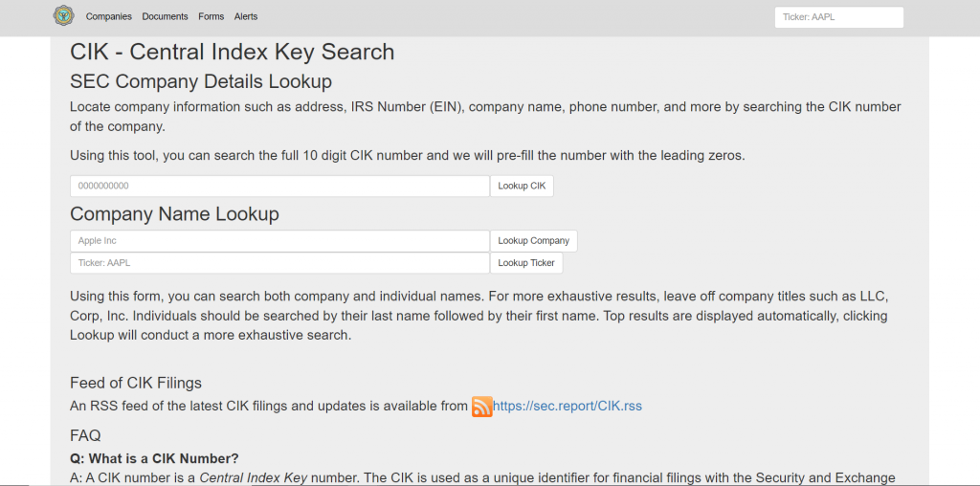Open the Documents menu item

click(166, 17)
